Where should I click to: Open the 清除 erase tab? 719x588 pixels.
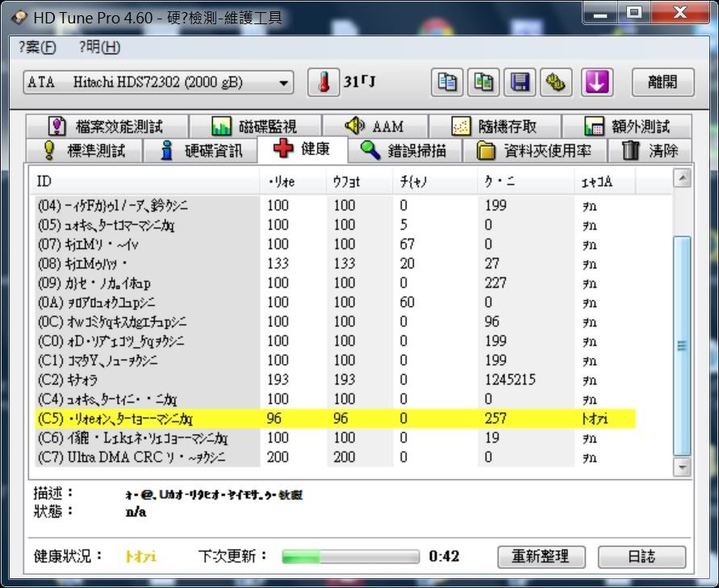point(650,150)
